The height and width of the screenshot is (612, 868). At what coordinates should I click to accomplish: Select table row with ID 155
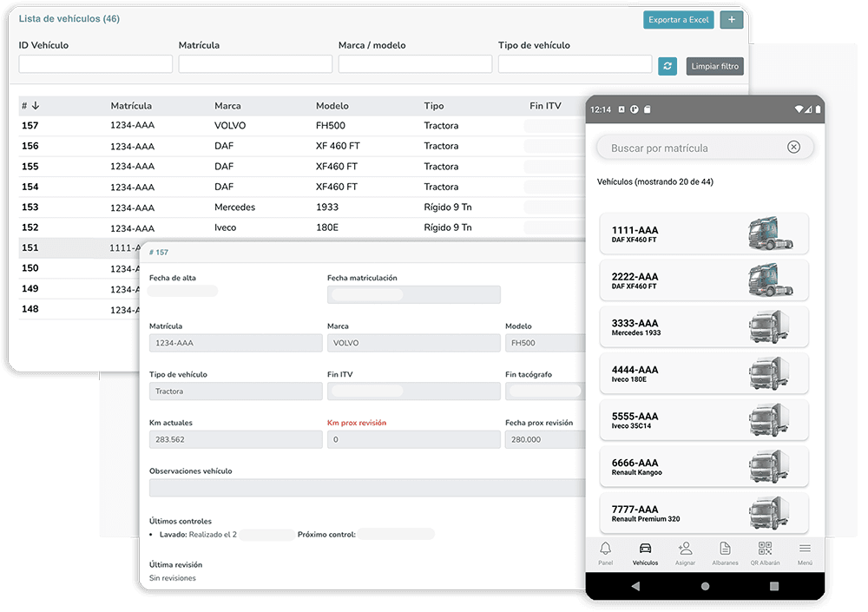click(x=302, y=167)
